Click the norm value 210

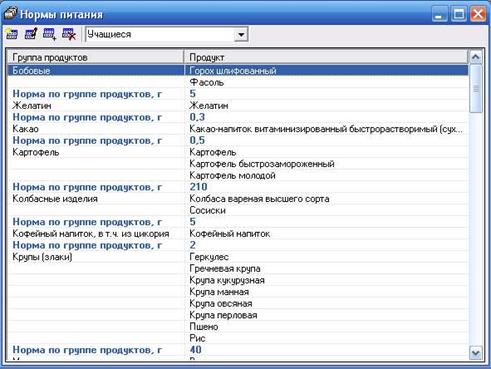point(198,187)
